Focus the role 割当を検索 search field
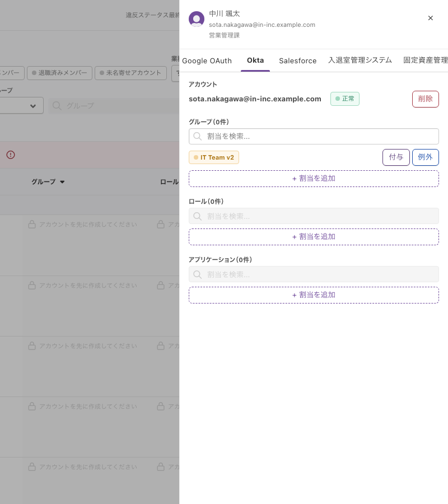This screenshot has height=504, width=448. tap(314, 216)
